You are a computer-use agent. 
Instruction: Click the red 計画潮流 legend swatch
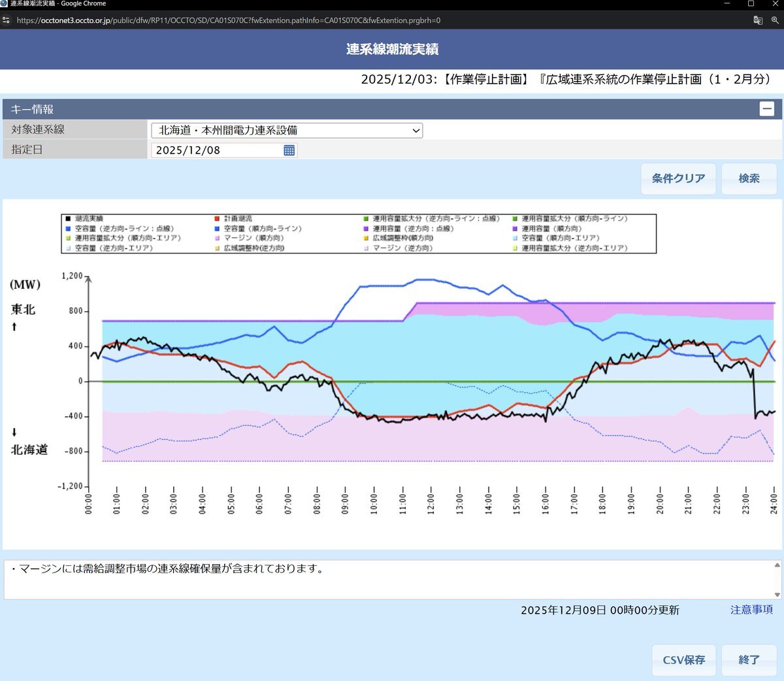217,219
